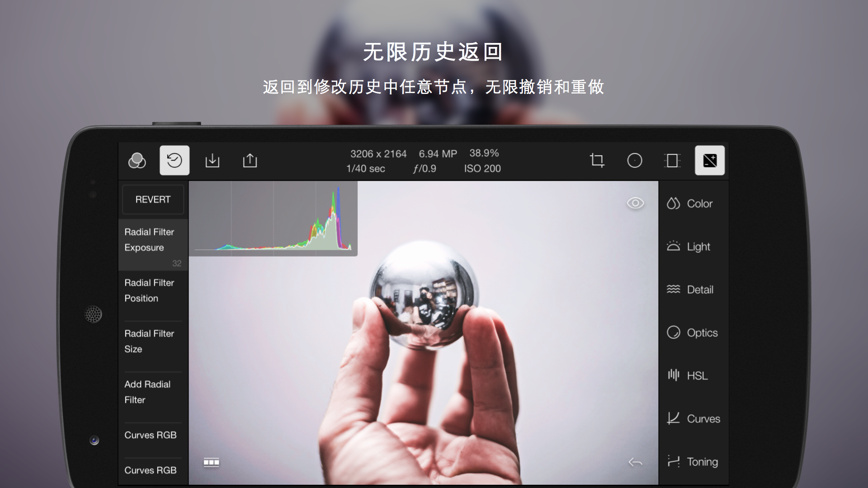Screen dimensions: 868x488
Task: Click the export/save download button
Action: click(212, 160)
